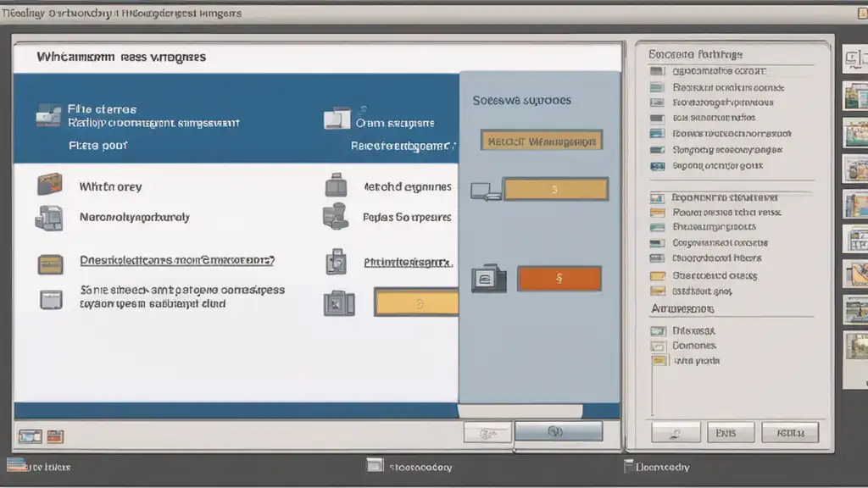The image size is (868, 488).
Task: Click the dark icon of the first sidebar list row
Action: tap(657, 71)
